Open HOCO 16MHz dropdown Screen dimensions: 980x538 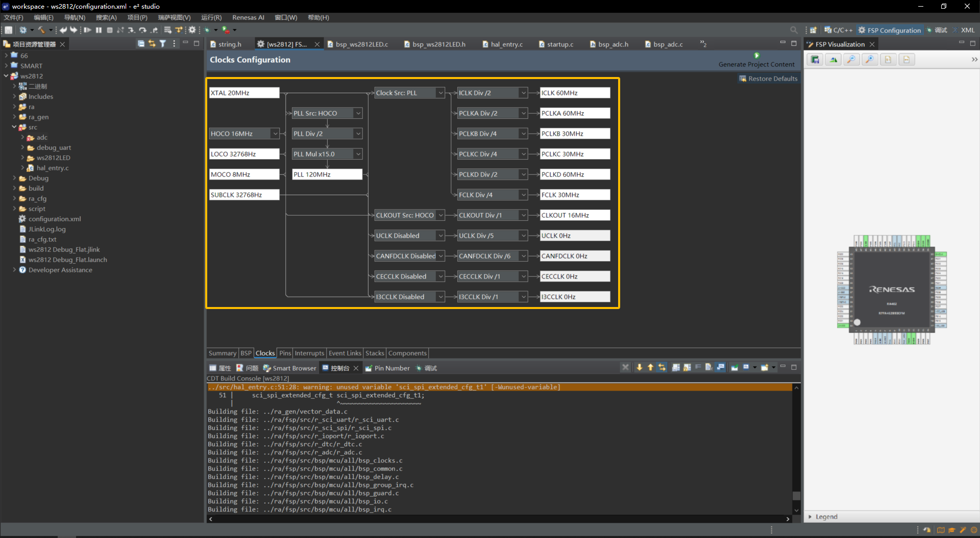(276, 134)
